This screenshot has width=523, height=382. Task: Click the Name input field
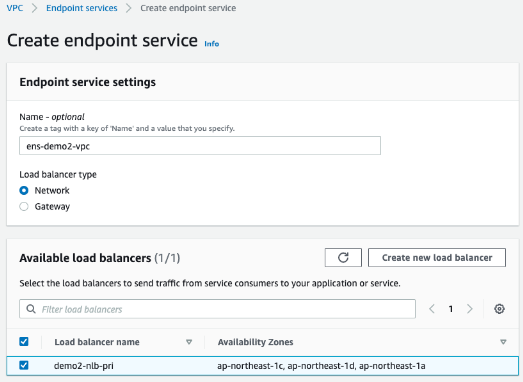(x=200, y=145)
